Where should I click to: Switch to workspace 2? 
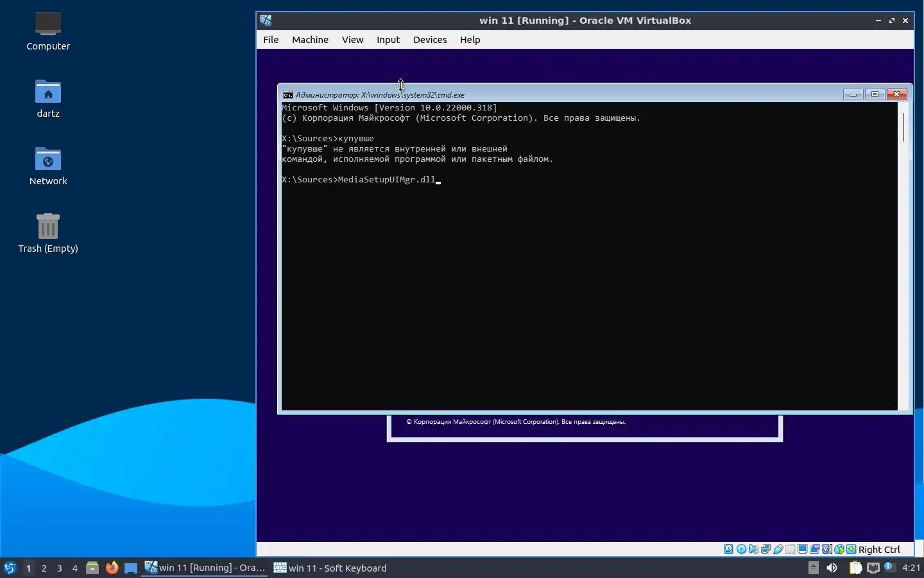pyautogui.click(x=44, y=568)
